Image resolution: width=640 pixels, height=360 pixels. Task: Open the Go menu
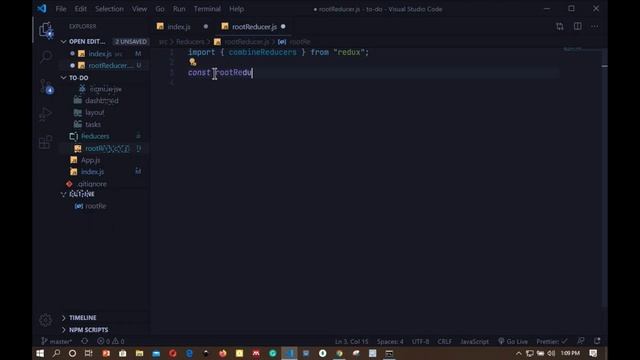click(160, 9)
